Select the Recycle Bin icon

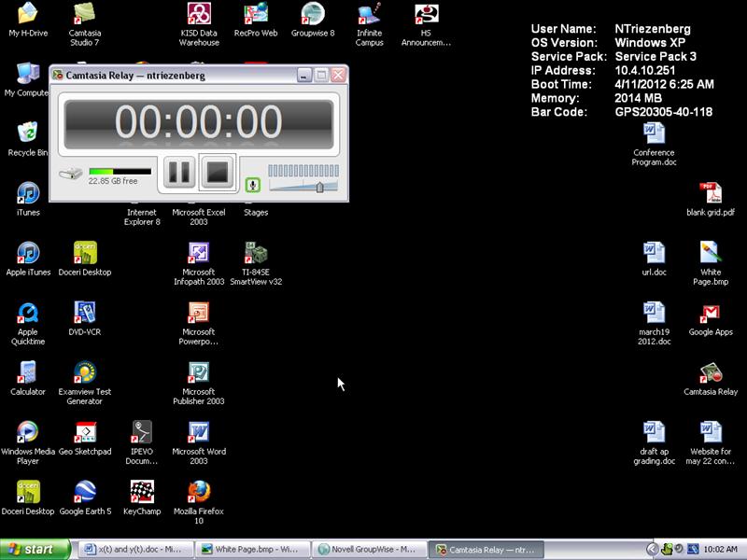[x=28, y=138]
